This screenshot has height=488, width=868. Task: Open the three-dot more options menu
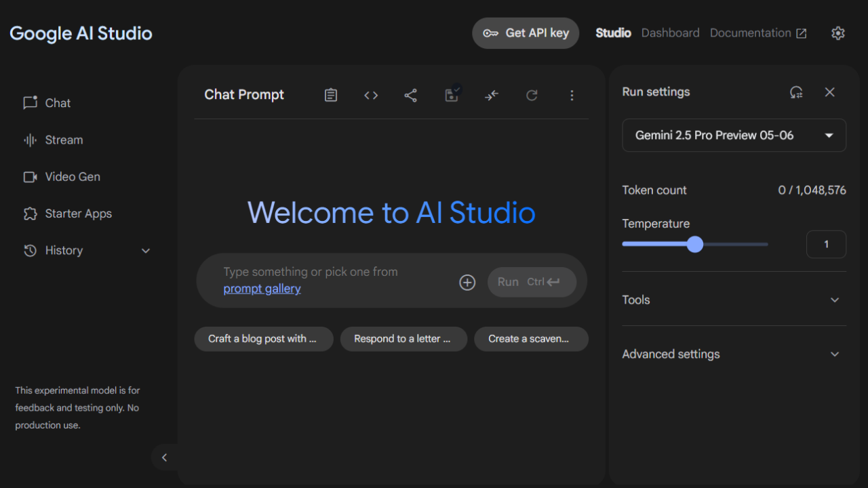pos(572,96)
